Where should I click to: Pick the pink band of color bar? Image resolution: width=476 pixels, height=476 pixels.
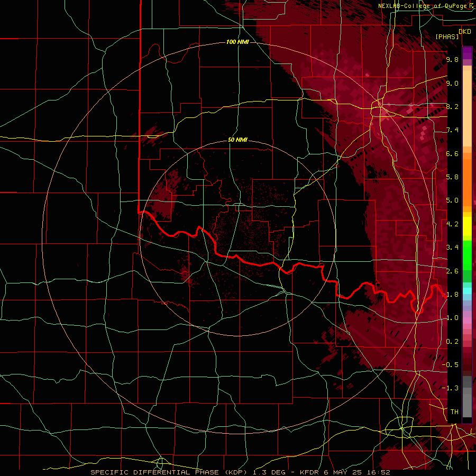coord(467,321)
